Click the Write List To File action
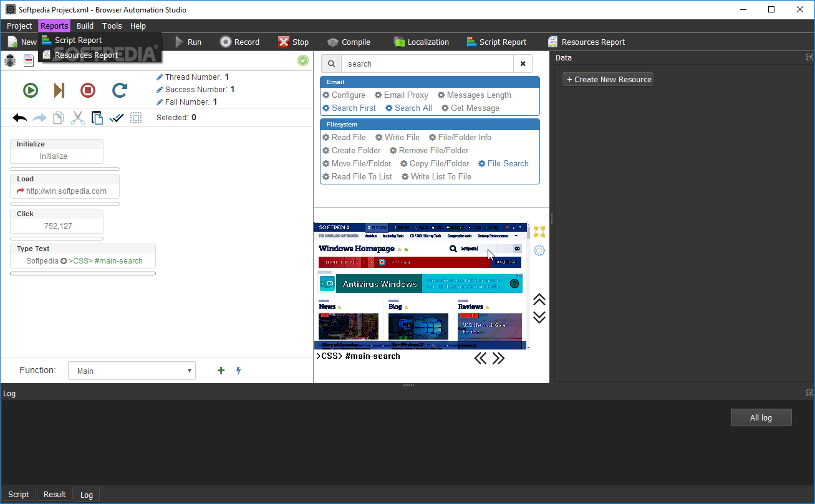Image resolution: width=815 pixels, height=504 pixels. pyautogui.click(x=436, y=176)
